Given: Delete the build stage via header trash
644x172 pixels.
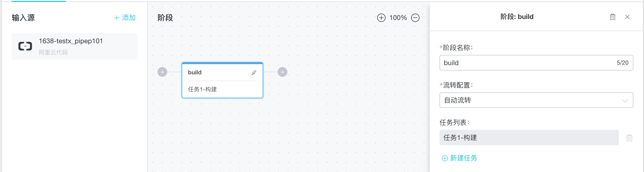Looking at the screenshot, I should tap(613, 17).
